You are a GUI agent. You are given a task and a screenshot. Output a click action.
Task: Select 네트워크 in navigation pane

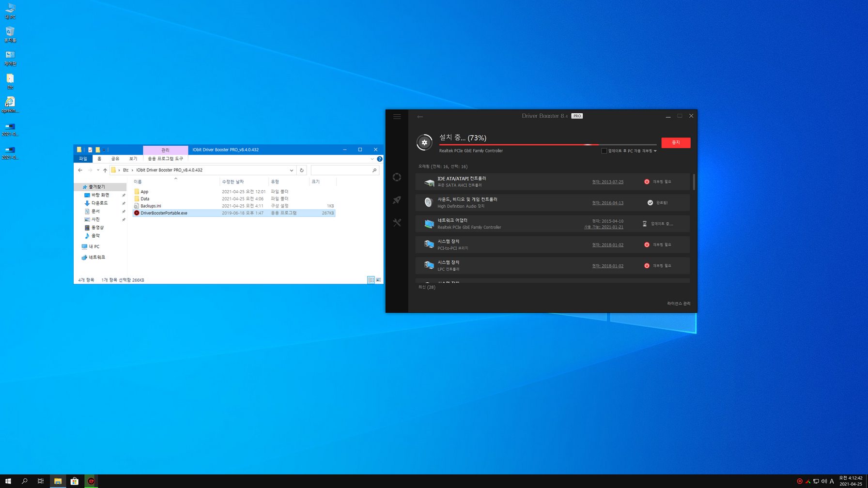(97, 257)
